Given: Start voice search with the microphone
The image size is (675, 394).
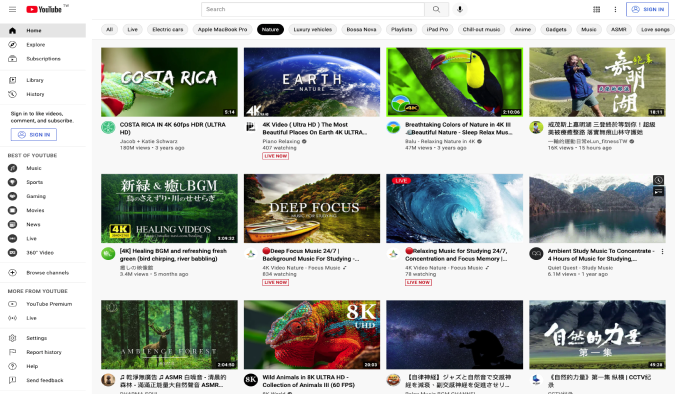Looking at the screenshot, I should click(460, 9).
